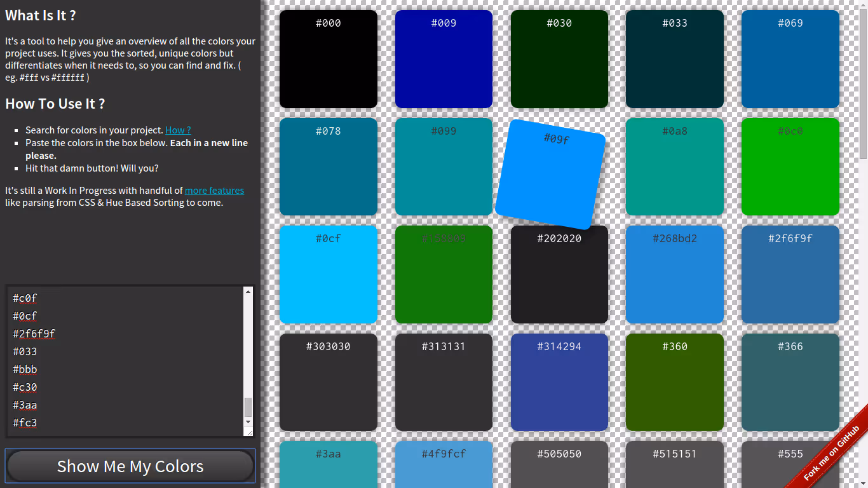
Task: Pick the #268bd2 blue swatch
Action: click(675, 274)
